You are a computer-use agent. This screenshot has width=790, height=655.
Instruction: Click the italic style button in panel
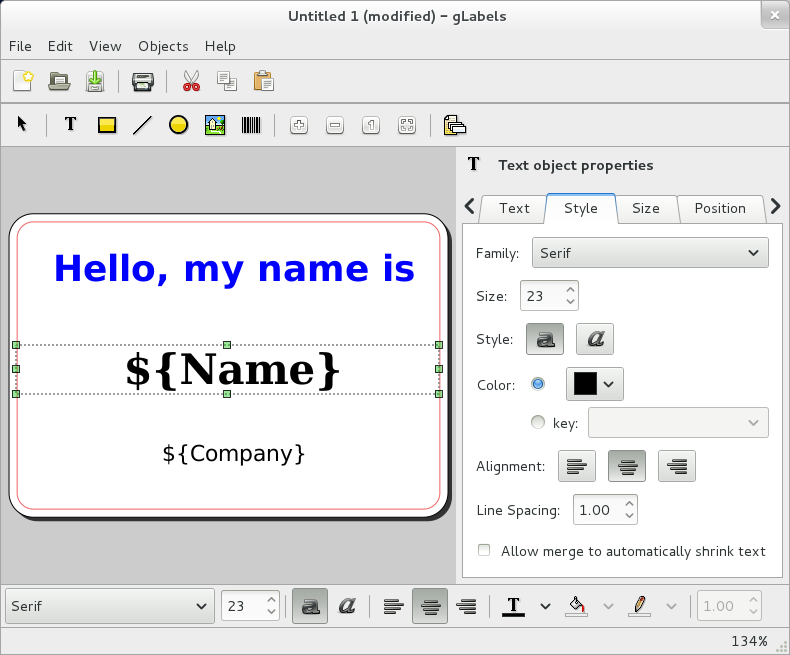coord(596,339)
